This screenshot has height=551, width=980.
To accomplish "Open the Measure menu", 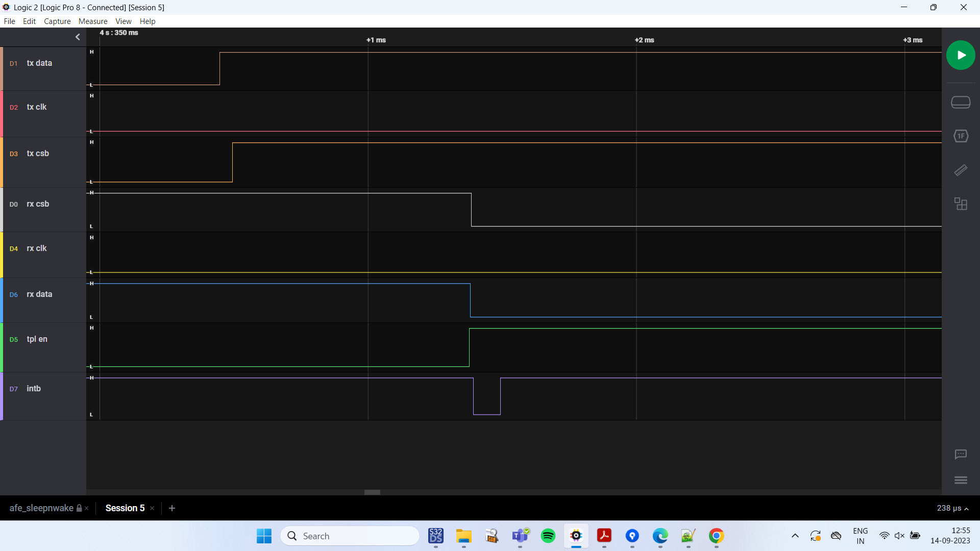I will tap(93, 21).
